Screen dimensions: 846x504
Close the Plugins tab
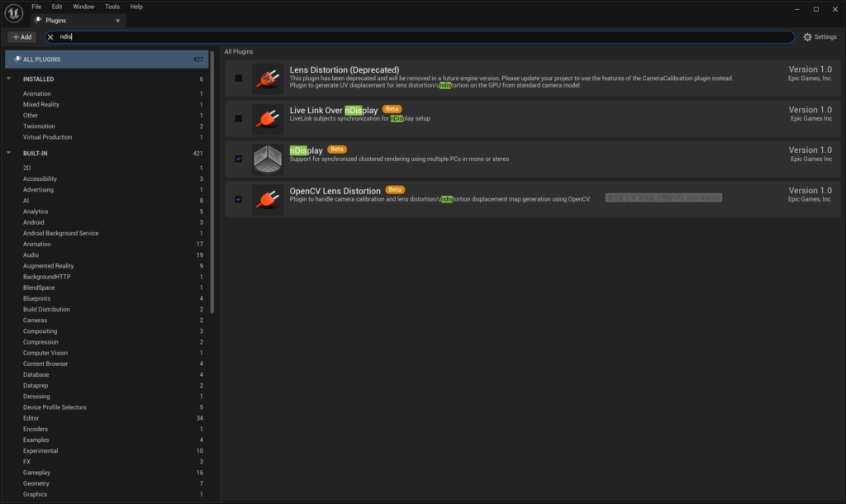(x=117, y=21)
